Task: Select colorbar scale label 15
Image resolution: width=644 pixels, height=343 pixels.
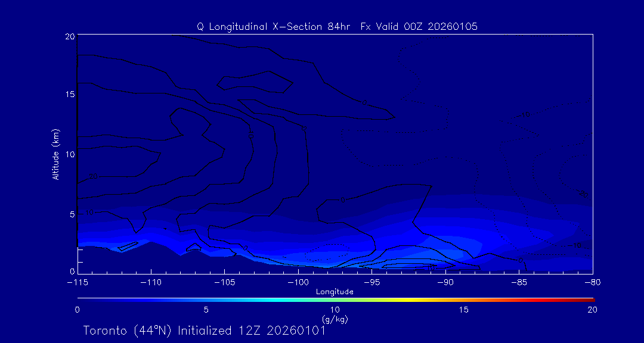Action: (463, 310)
